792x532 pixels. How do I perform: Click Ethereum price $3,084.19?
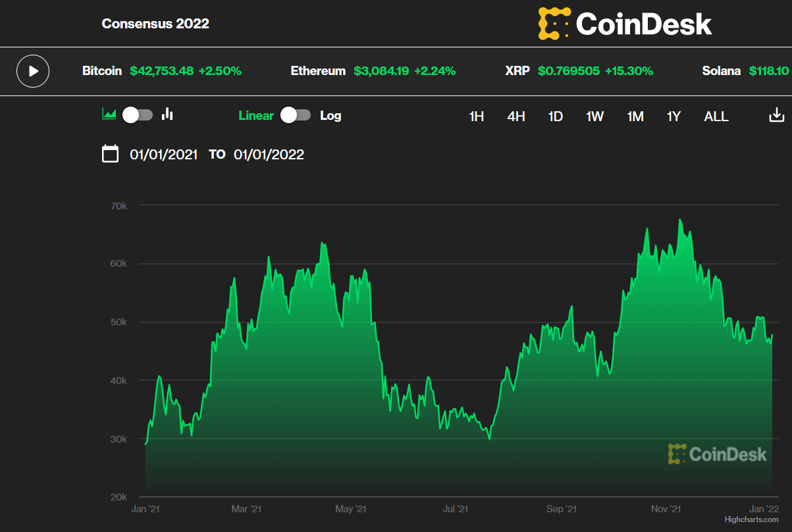click(x=381, y=71)
